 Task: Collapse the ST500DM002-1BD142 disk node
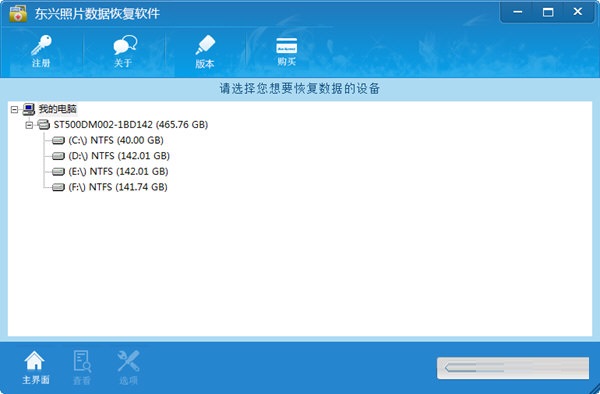[29, 125]
